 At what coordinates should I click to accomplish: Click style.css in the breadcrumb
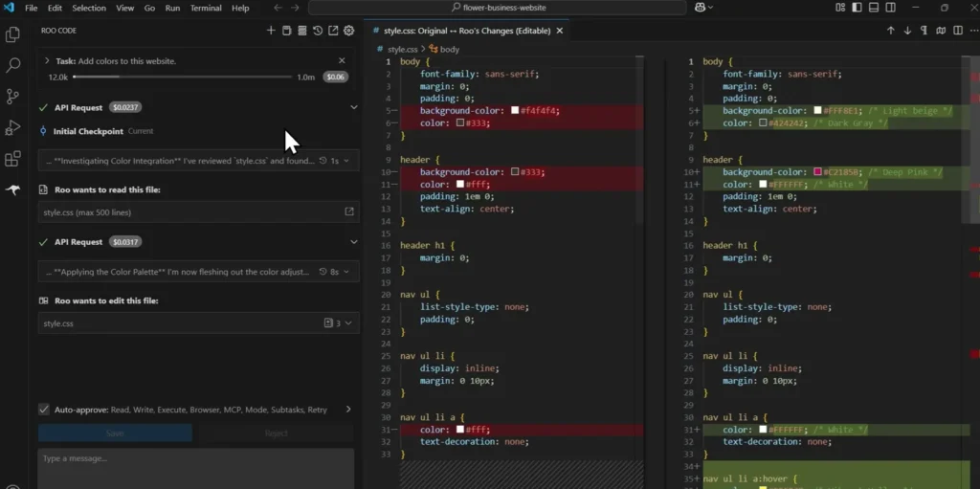click(403, 50)
